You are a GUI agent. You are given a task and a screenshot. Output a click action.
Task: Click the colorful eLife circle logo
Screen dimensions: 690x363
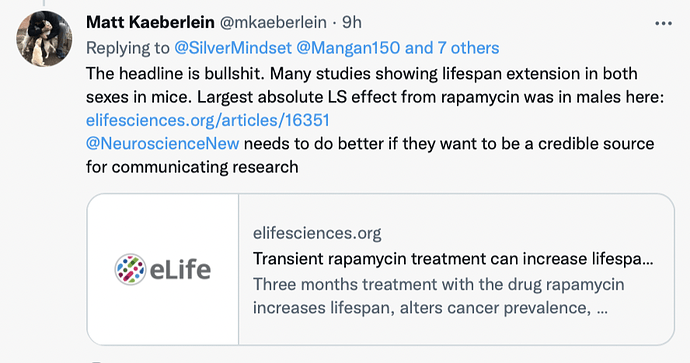coord(130,269)
